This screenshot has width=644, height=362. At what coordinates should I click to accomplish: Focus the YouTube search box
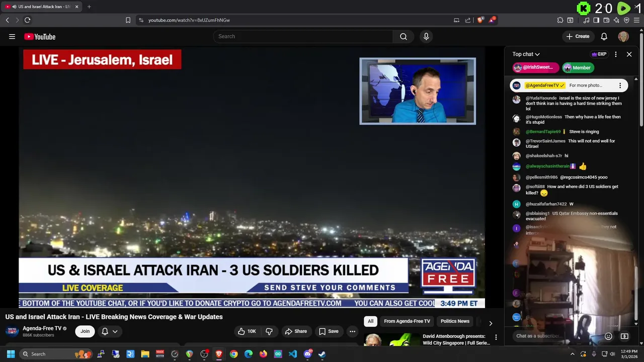pos(303,36)
